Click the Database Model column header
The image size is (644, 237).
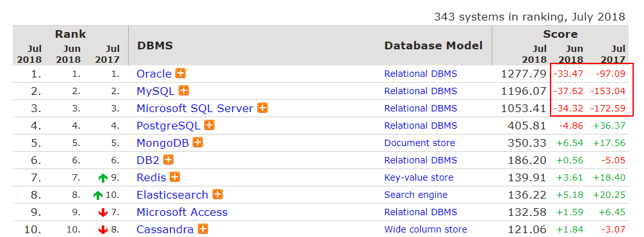[x=433, y=45]
